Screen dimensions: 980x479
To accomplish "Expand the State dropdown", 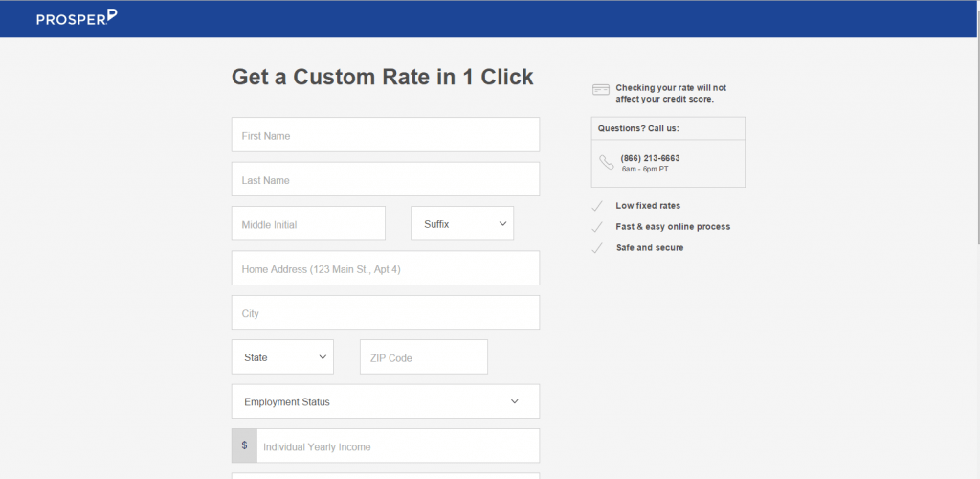I will pos(282,357).
